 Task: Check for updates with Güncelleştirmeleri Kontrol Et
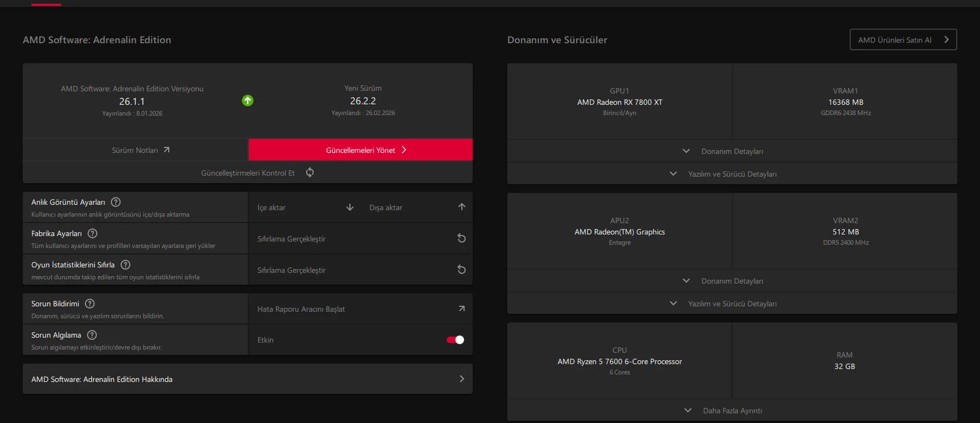coord(248,173)
